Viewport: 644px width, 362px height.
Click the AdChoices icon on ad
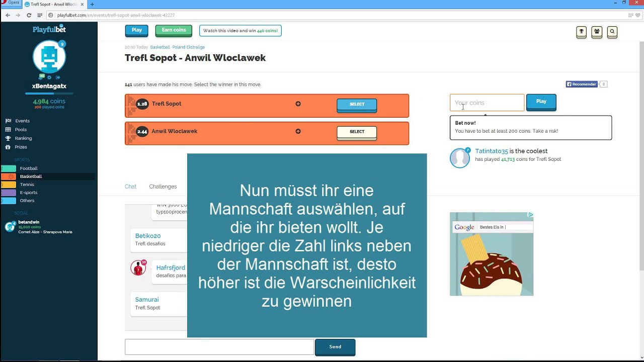tap(530, 215)
